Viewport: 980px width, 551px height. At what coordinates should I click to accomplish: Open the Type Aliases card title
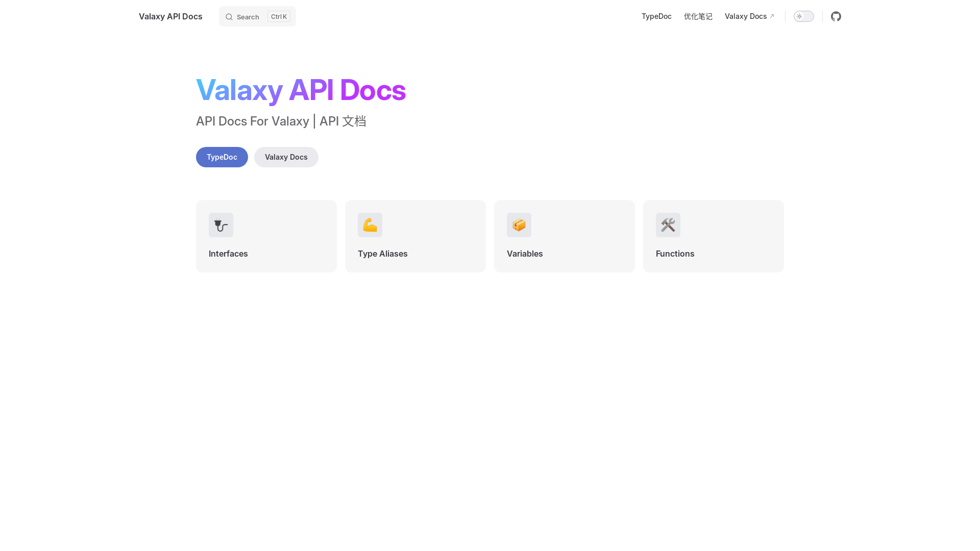coord(383,254)
